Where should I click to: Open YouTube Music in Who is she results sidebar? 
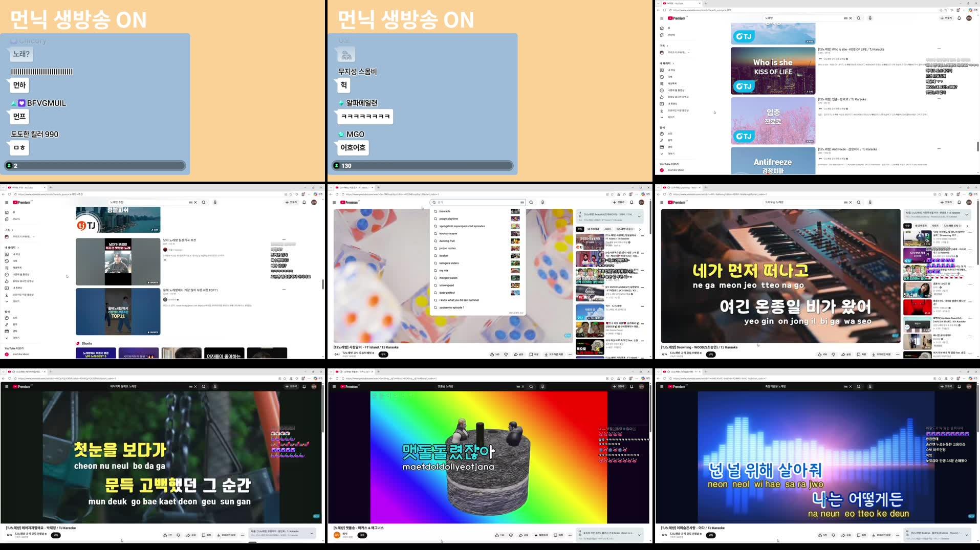click(673, 170)
